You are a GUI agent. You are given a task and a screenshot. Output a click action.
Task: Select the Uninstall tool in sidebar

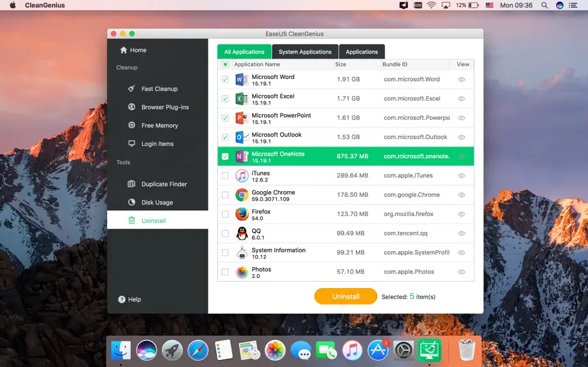pos(158,220)
